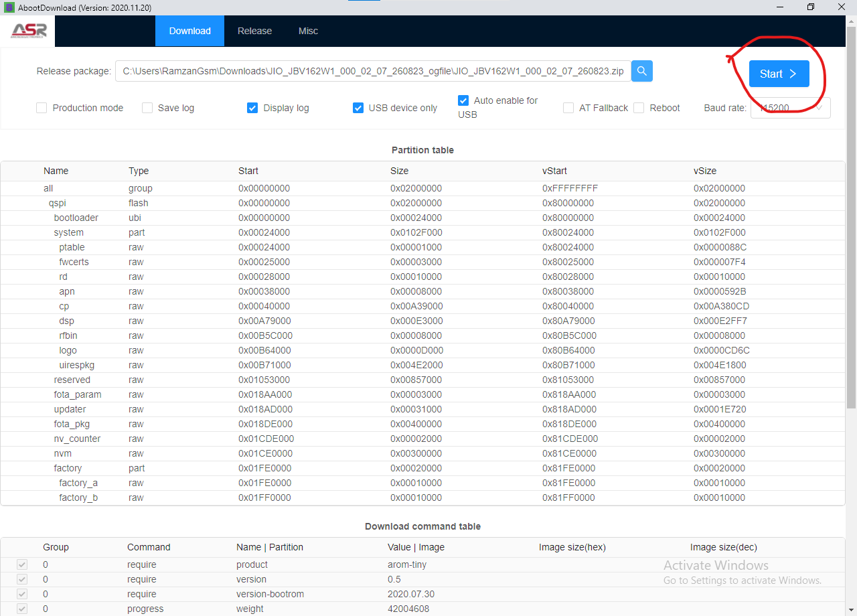Open the Misc tab
Screen dimensions: 857x616
pyautogui.click(x=308, y=31)
